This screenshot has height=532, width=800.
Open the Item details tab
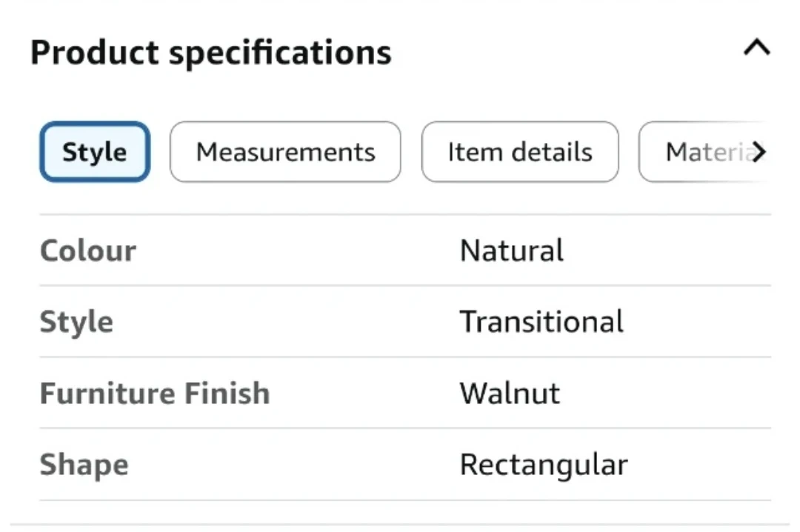[519, 153]
